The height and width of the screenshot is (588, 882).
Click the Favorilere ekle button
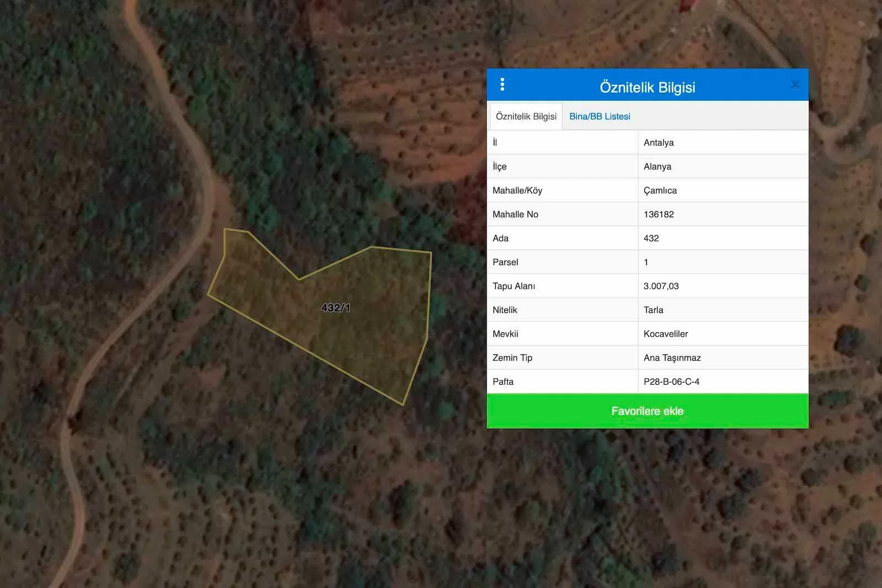click(x=647, y=411)
